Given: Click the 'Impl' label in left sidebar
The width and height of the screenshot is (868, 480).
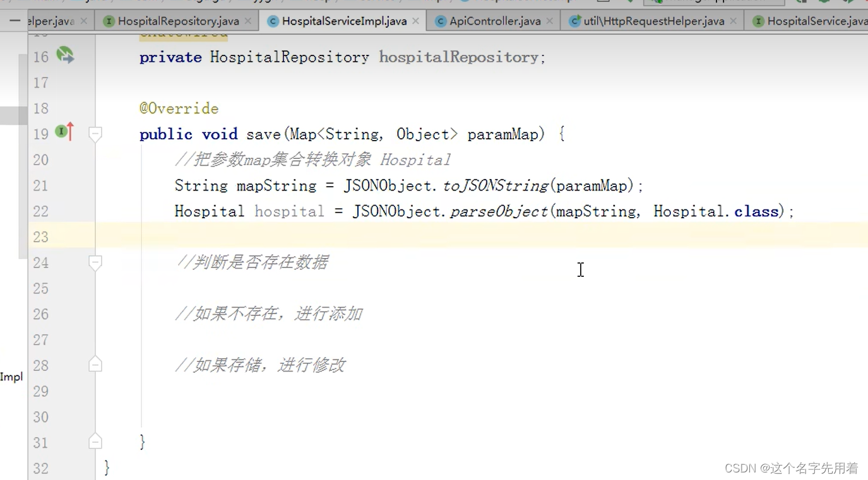Looking at the screenshot, I should coord(11,377).
